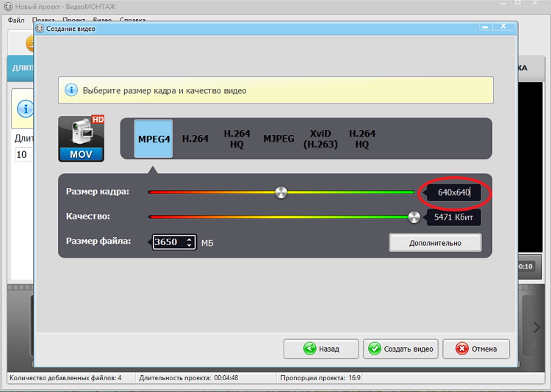Click the red X icon on Отмена

461,349
